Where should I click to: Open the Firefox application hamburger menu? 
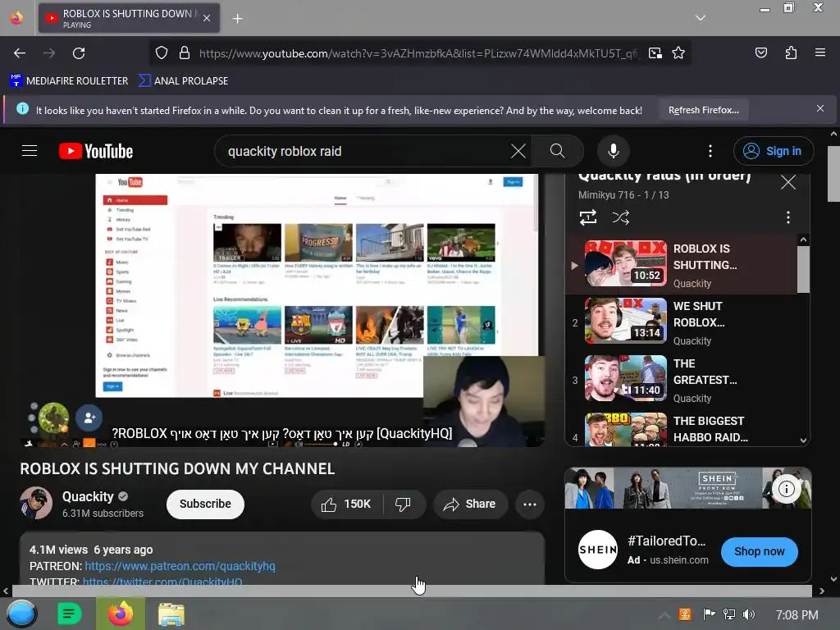[x=819, y=53]
